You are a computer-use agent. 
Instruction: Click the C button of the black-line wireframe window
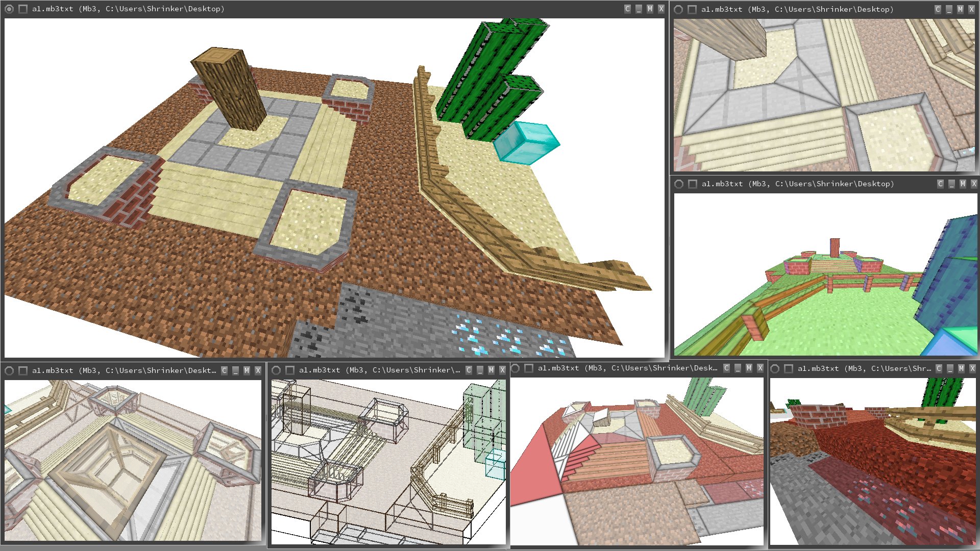point(469,370)
